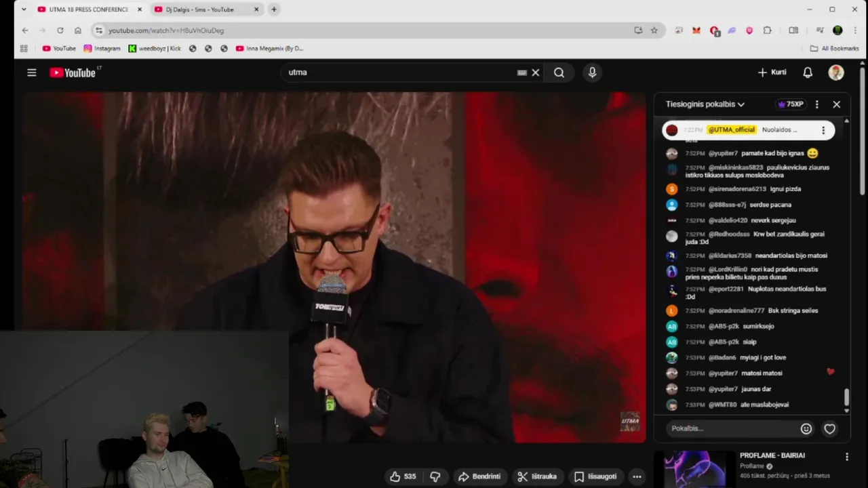
Task: Open the on-screen keyboard in search box
Action: tap(521, 73)
